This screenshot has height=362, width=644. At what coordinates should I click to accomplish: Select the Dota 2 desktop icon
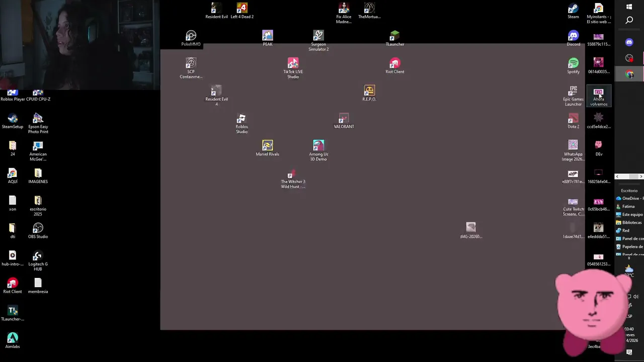[x=573, y=121]
